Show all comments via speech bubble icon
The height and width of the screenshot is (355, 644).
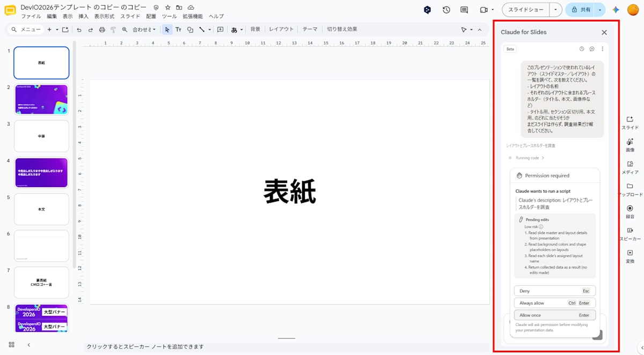pyautogui.click(x=464, y=10)
